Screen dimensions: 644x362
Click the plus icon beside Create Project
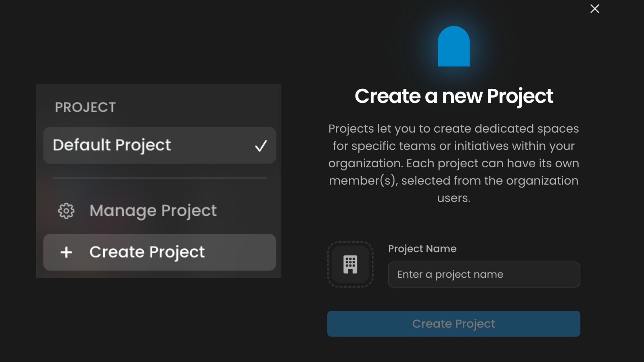(66, 252)
